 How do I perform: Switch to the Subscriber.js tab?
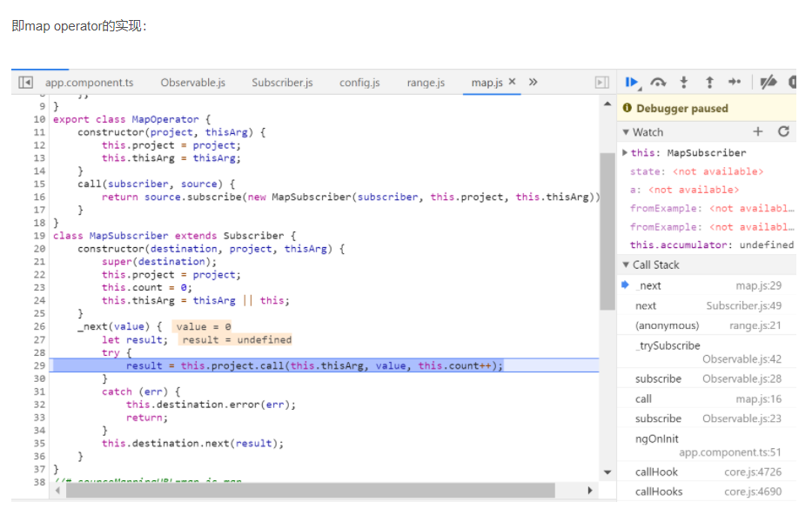282,82
